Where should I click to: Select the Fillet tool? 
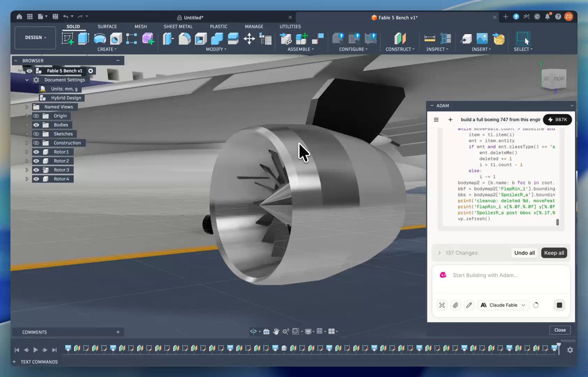pos(185,39)
